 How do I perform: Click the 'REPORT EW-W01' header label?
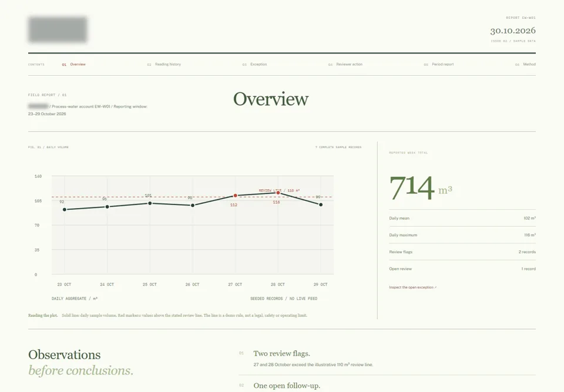[521, 18]
